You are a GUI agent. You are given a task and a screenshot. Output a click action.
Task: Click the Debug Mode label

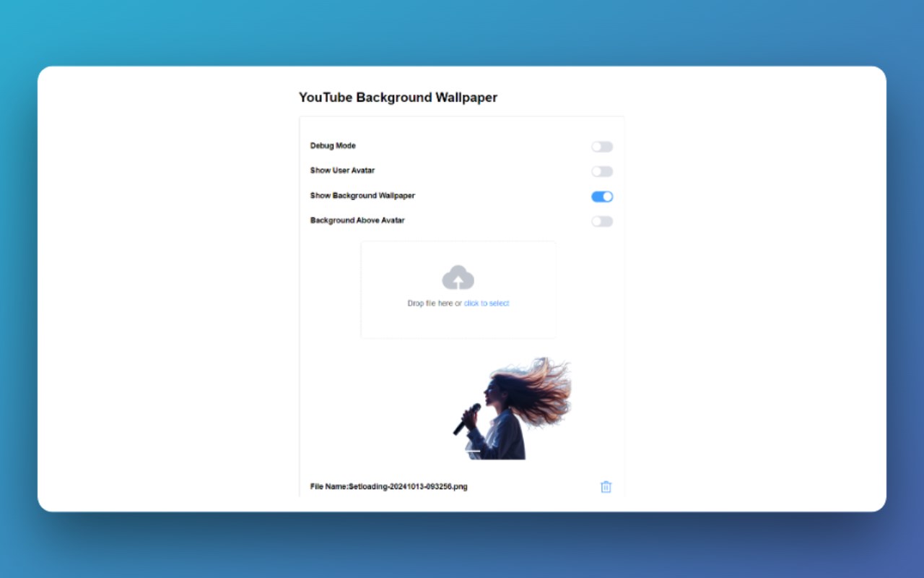click(333, 146)
